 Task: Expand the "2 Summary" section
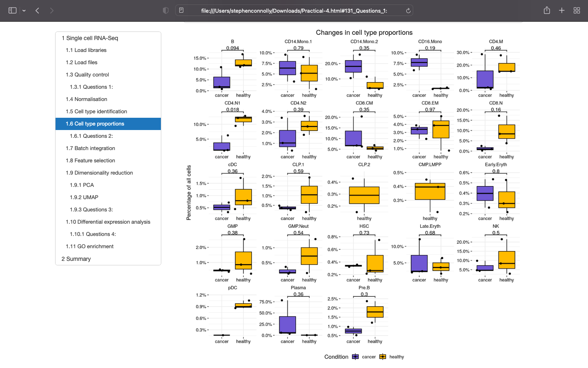pos(76,258)
